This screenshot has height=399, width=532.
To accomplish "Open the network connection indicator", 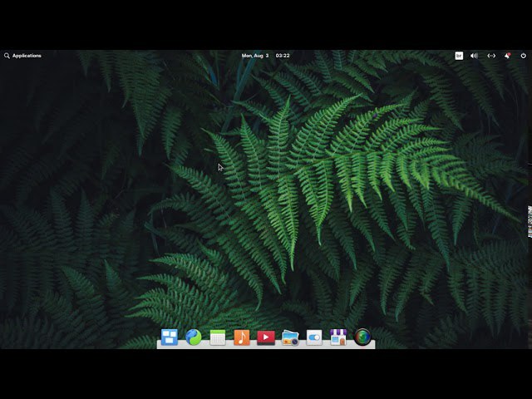I will click(x=491, y=56).
